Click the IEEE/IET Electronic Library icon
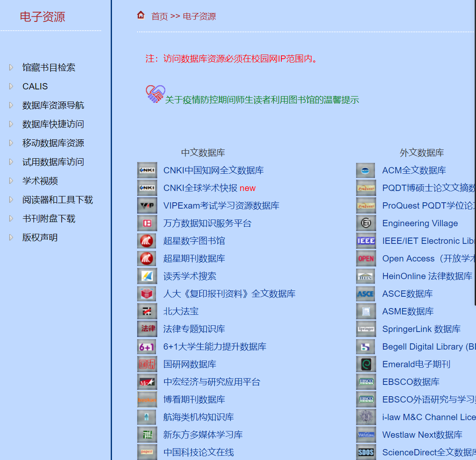 click(366, 240)
